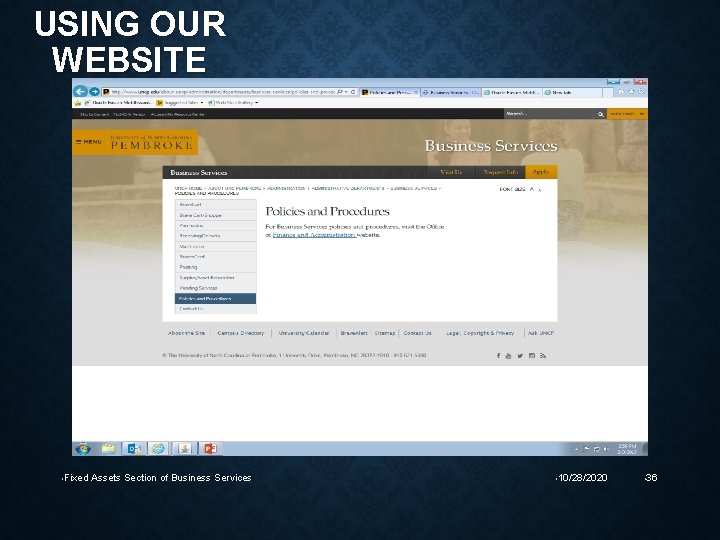This screenshot has width=720, height=540.
Task: Open the Request Info tab
Action: 500,172
